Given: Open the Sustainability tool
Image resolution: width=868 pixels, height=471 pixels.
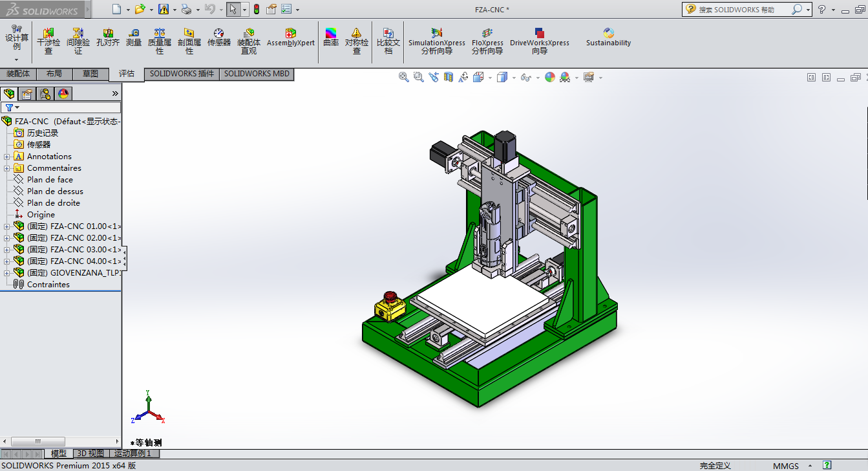Looking at the screenshot, I should (608, 38).
